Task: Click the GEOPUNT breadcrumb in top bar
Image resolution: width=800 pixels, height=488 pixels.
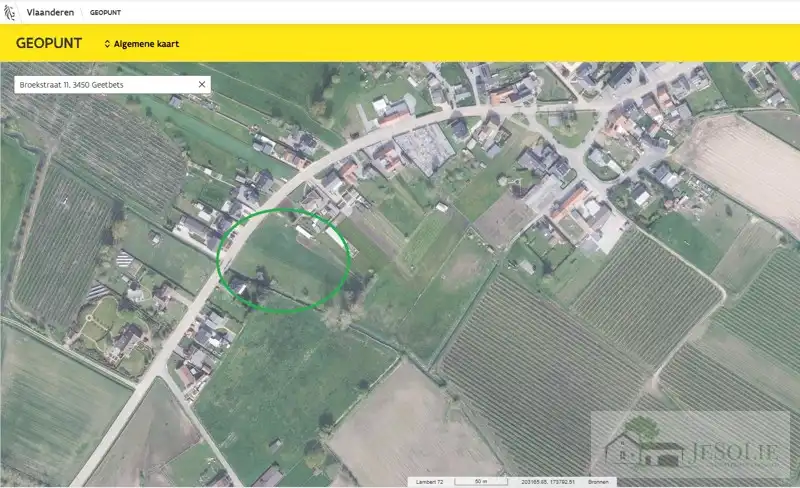Action: (x=106, y=13)
